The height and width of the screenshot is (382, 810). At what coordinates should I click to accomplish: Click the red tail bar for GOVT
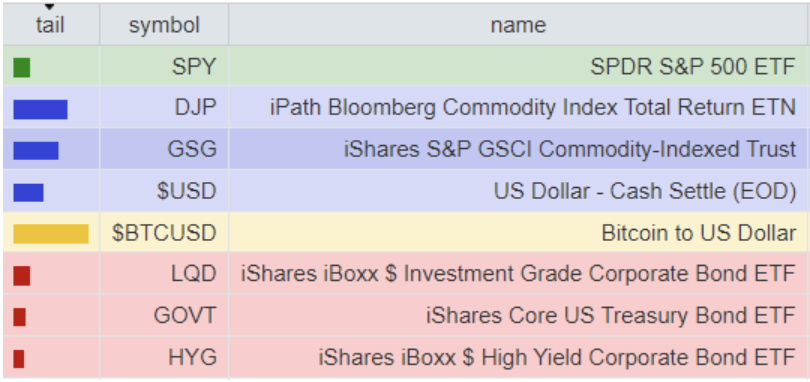[20, 317]
